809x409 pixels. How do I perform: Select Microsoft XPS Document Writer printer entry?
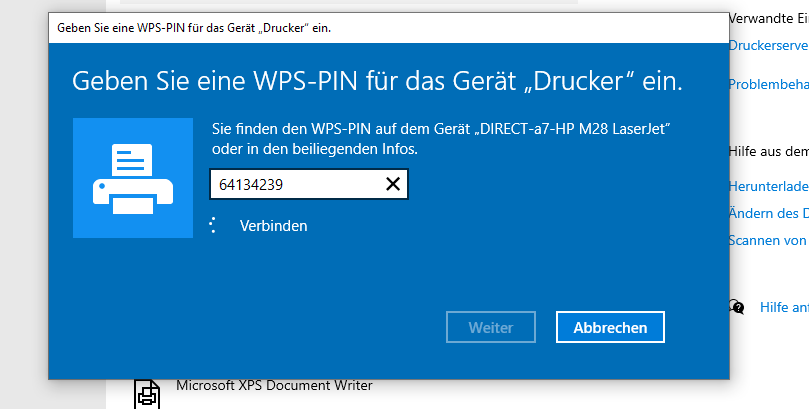pos(274,385)
